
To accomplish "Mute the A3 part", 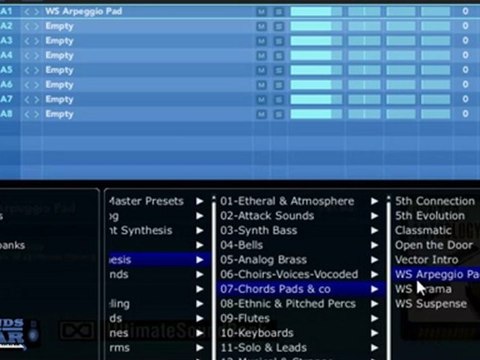I will click(262, 41).
